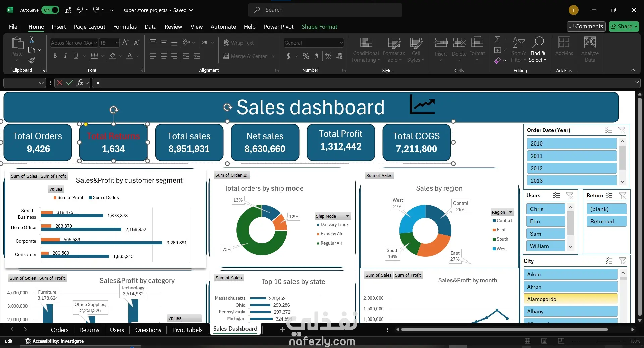Pick the font color red A swatch
The height and width of the screenshot is (348, 644).
point(130,56)
